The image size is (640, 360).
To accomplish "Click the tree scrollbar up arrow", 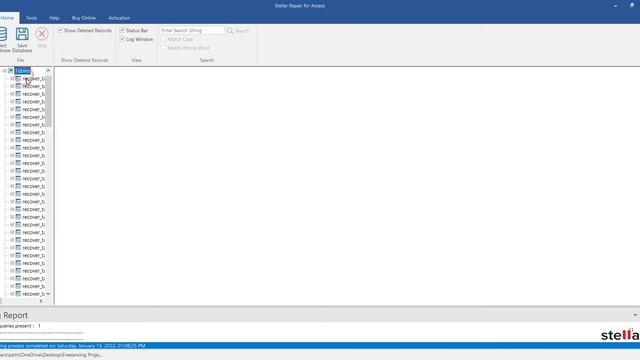I will point(48,71).
